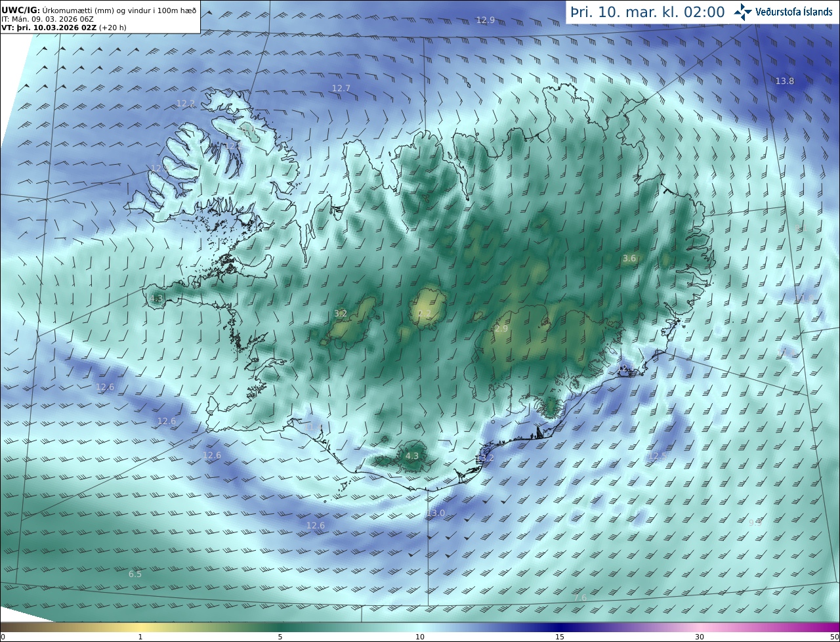The width and height of the screenshot is (840, 642).
Task: Click the 'IT: Mán. 09. 03. 2026 06Z' line
Action: pyautogui.click(x=47, y=19)
